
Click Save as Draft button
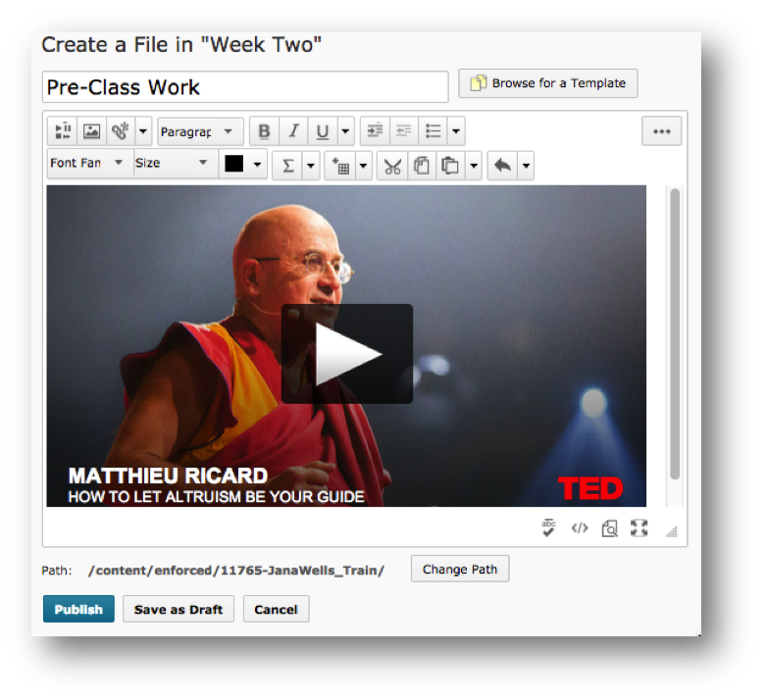click(x=178, y=609)
